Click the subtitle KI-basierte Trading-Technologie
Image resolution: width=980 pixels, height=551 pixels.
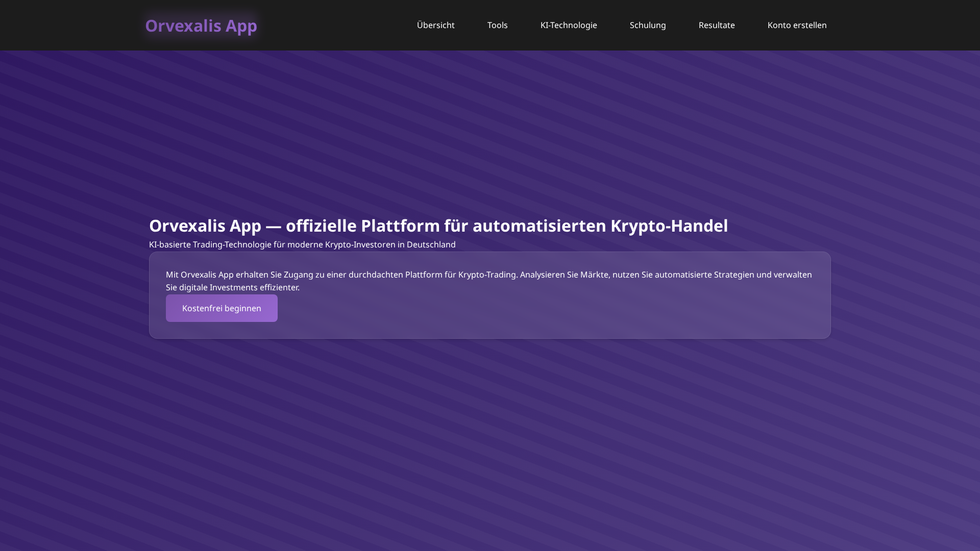pos(302,244)
